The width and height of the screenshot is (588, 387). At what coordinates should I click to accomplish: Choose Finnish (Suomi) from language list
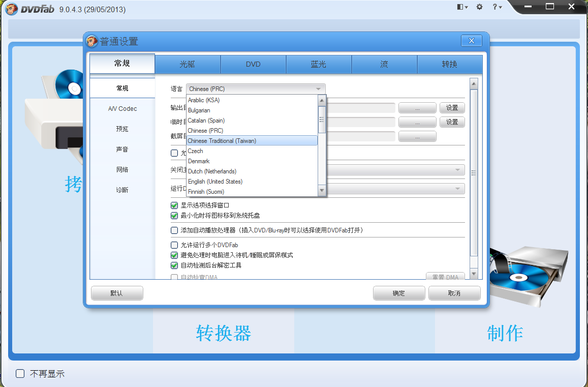pos(252,191)
